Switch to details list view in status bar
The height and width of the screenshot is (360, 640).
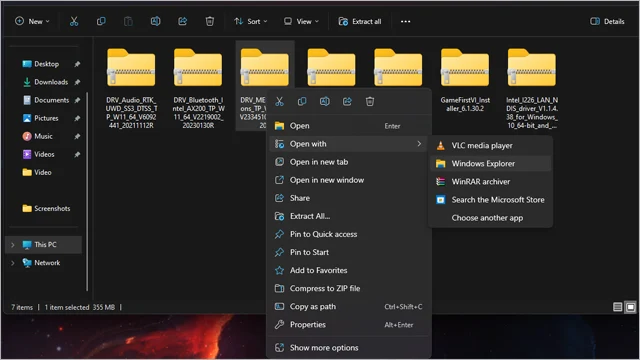pyautogui.click(x=618, y=307)
